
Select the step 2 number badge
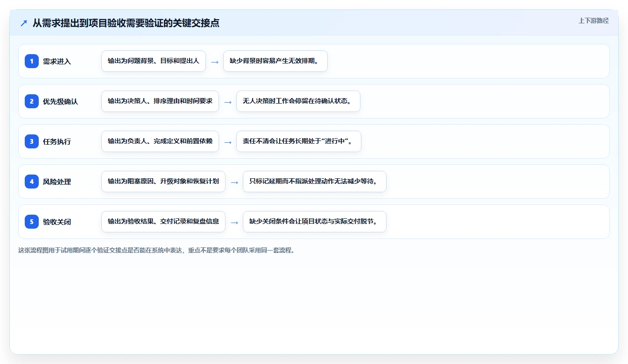32,101
